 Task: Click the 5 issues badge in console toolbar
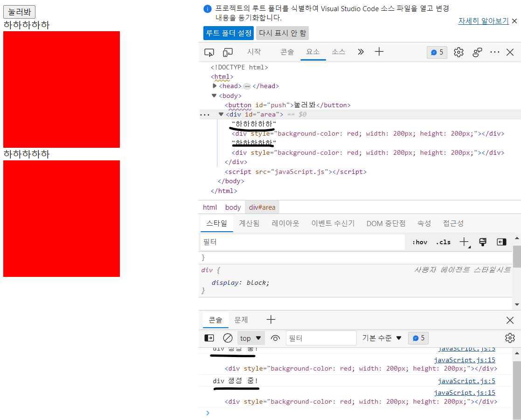point(418,338)
